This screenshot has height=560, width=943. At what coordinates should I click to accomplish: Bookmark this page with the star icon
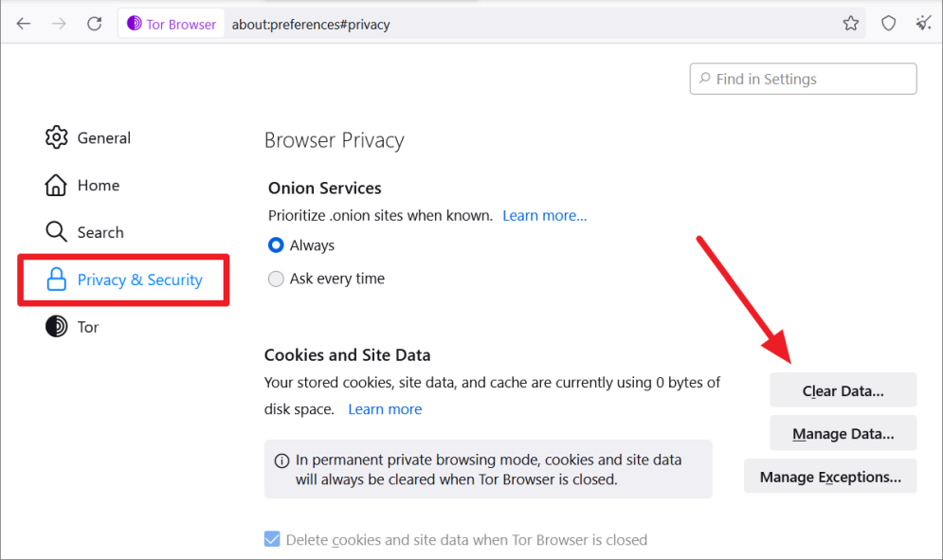click(x=851, y=24)
